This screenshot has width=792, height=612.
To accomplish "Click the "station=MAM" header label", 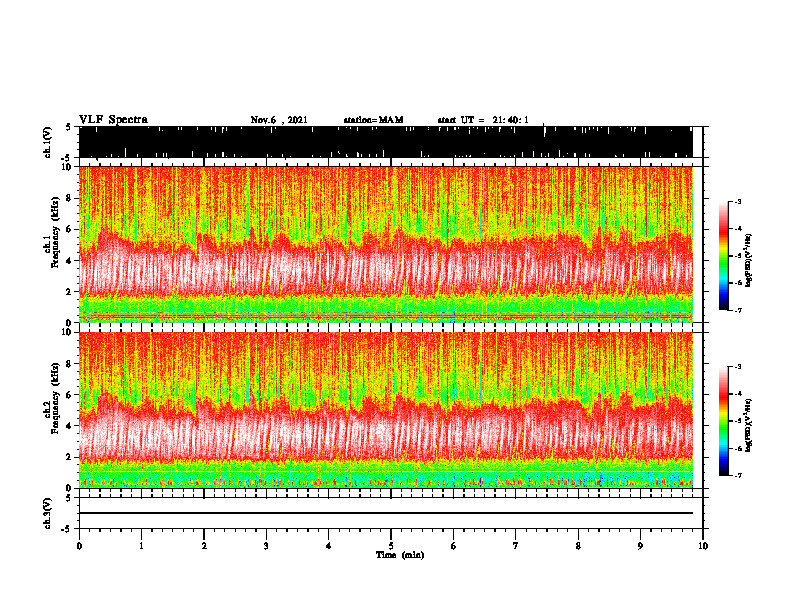I will point(373,120).
